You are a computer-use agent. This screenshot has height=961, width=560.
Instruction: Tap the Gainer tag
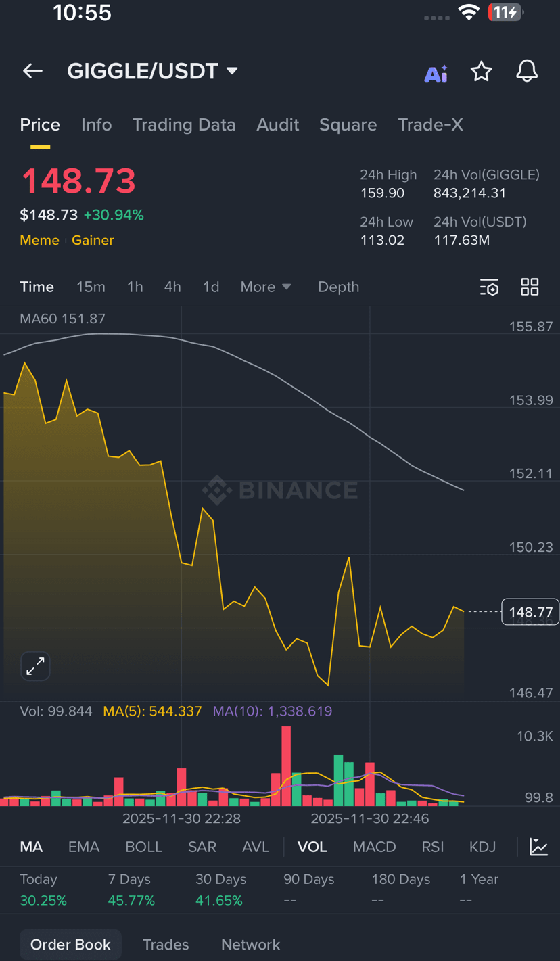pyautogui.click(x=93, y=240)
